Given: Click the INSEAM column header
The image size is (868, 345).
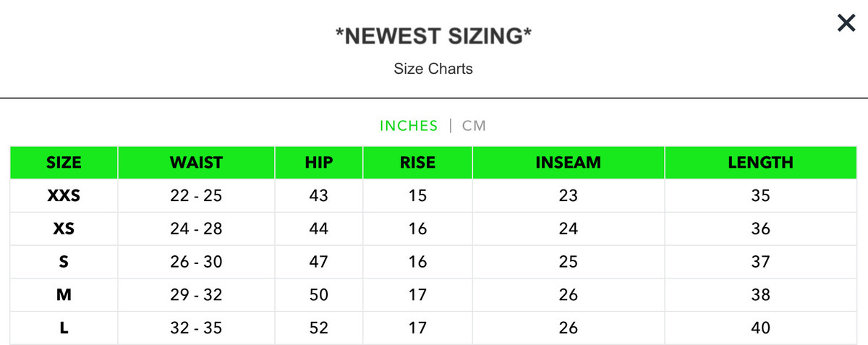Looking at the screenshot, I should (x=568, y=163).
